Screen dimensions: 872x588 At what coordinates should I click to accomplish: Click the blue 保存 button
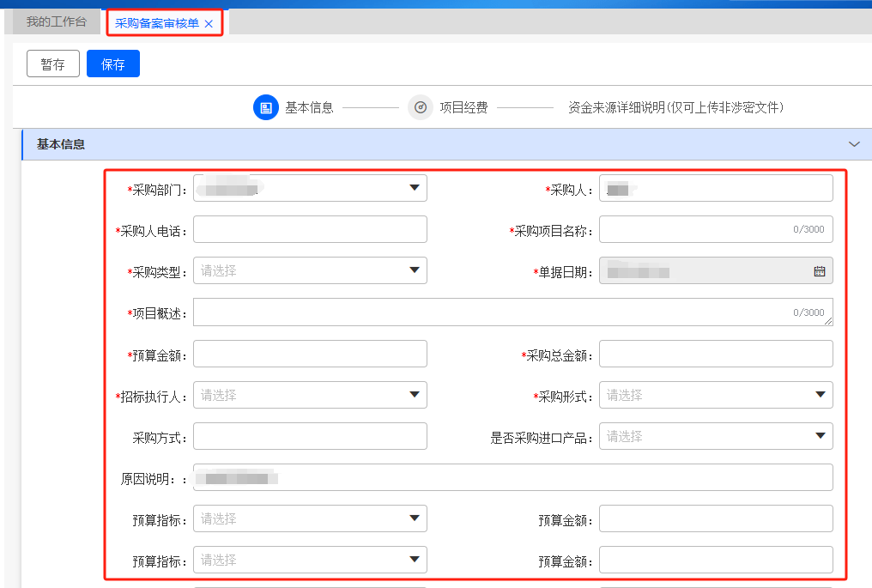click(x=113, y=64)
